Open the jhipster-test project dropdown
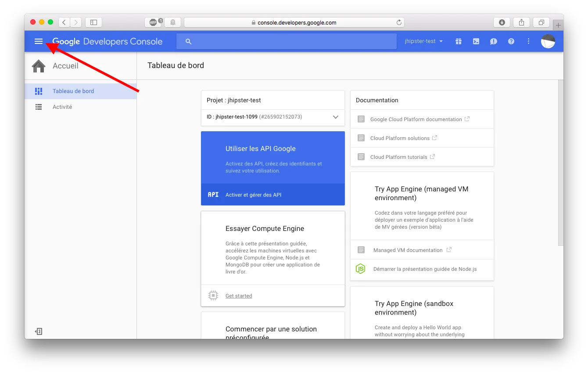 (x=423, y=41)
